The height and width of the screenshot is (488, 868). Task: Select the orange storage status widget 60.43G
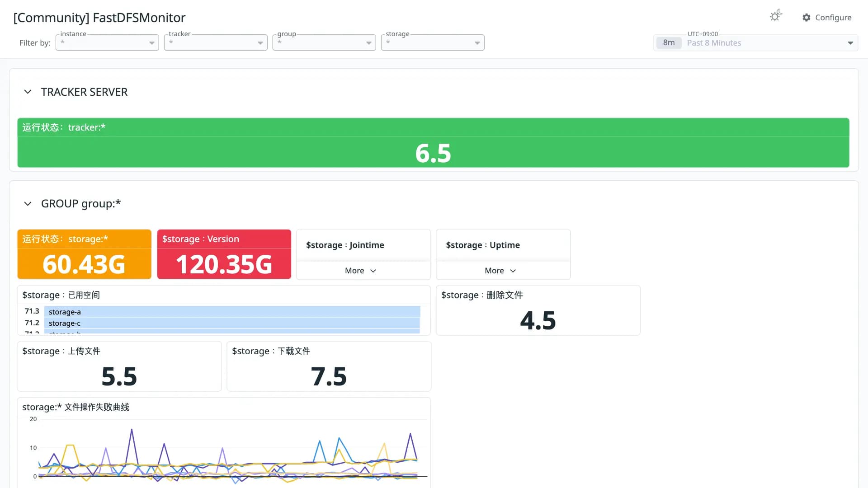pos(84,254)
